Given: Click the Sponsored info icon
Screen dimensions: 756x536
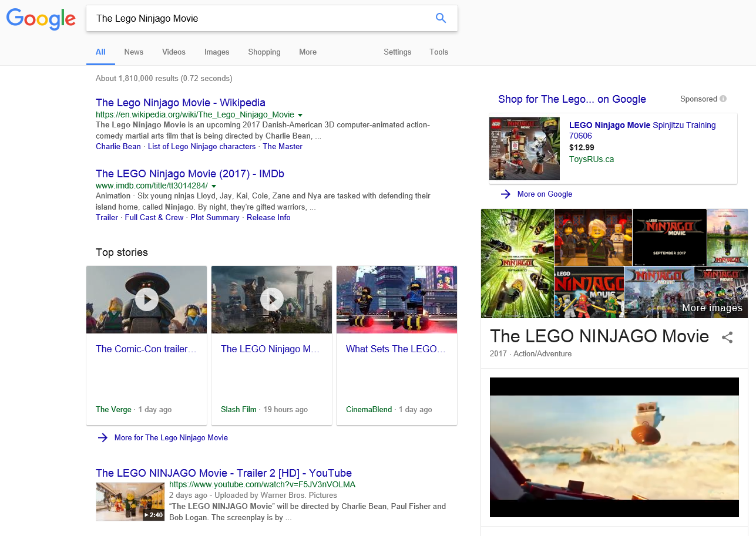Looking at the screenshot, I should (723, 99).
